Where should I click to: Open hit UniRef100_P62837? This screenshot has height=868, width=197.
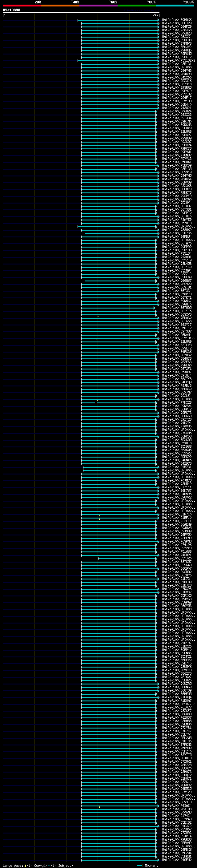pyautogui.click(x=176, y=718)
